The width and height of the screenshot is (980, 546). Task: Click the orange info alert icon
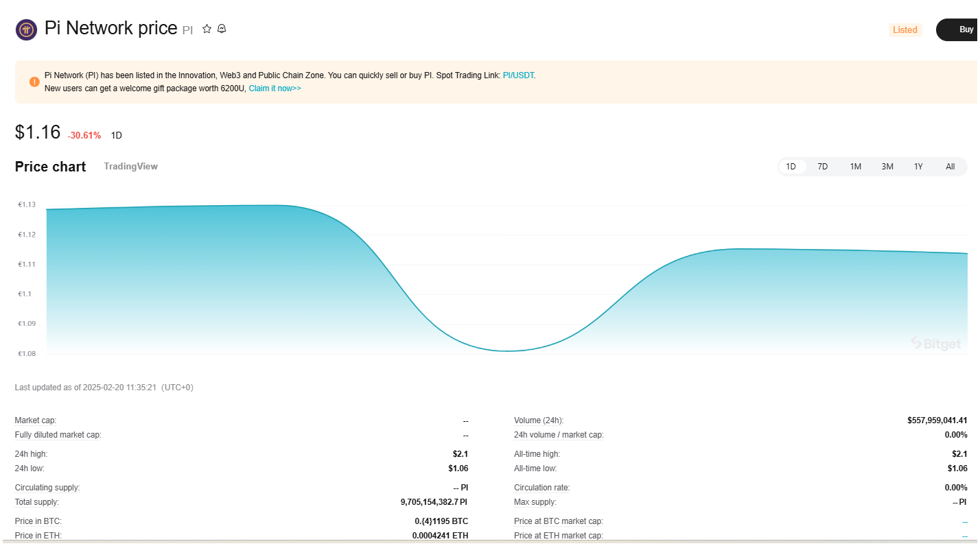(34, 82)
